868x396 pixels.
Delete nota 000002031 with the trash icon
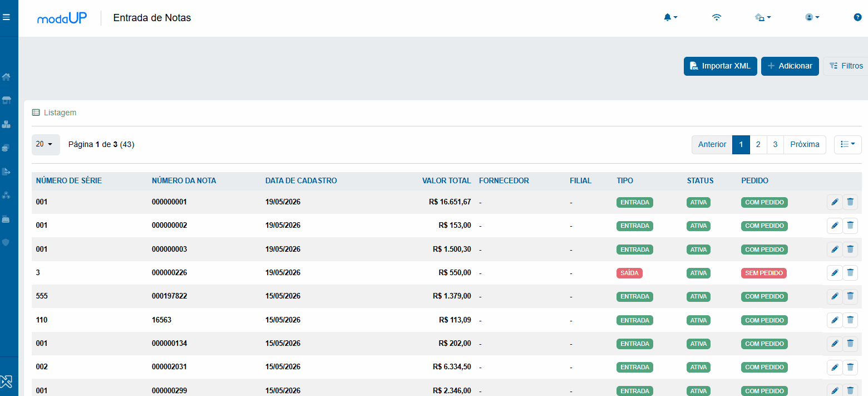(x=850, y=368)
